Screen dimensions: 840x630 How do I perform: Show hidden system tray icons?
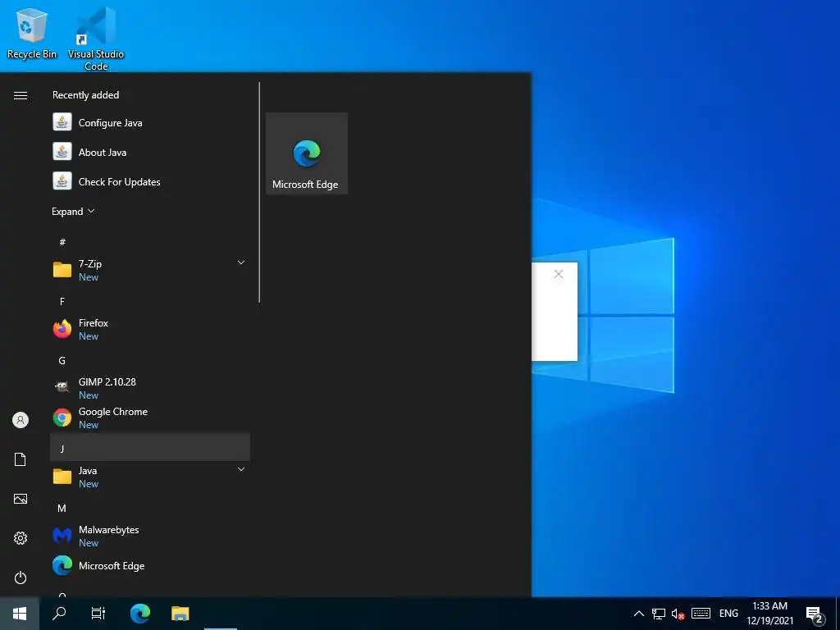[x=638, y=614]
